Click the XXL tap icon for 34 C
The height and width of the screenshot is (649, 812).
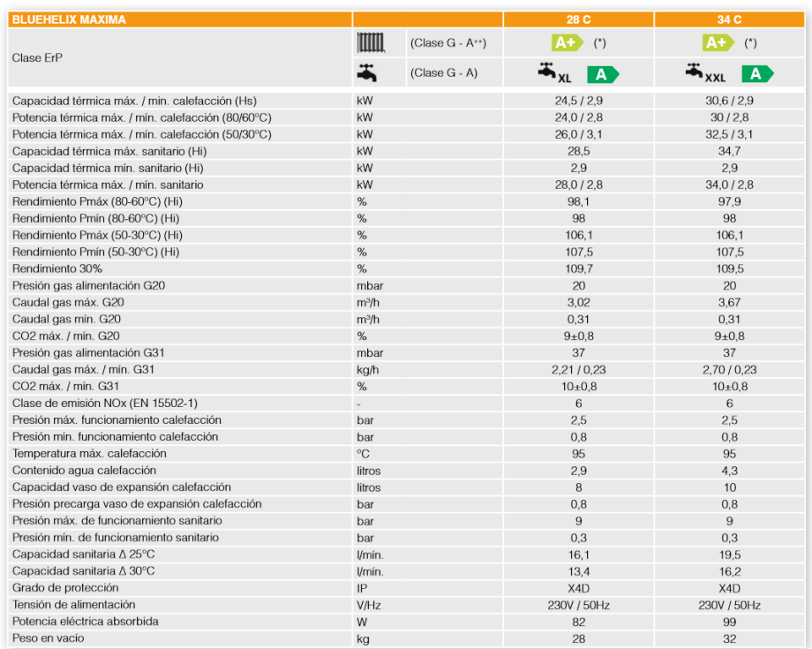coord(705,73)
